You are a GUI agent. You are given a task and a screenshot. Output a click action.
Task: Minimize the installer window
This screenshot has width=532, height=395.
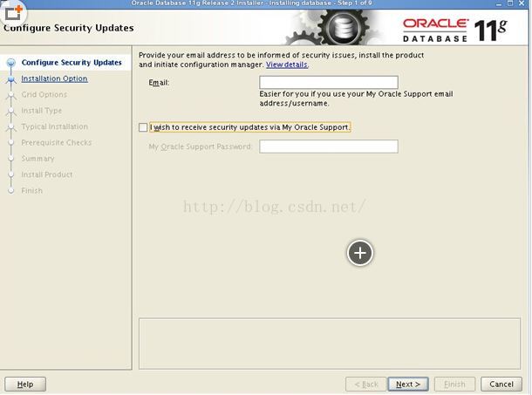498,3
